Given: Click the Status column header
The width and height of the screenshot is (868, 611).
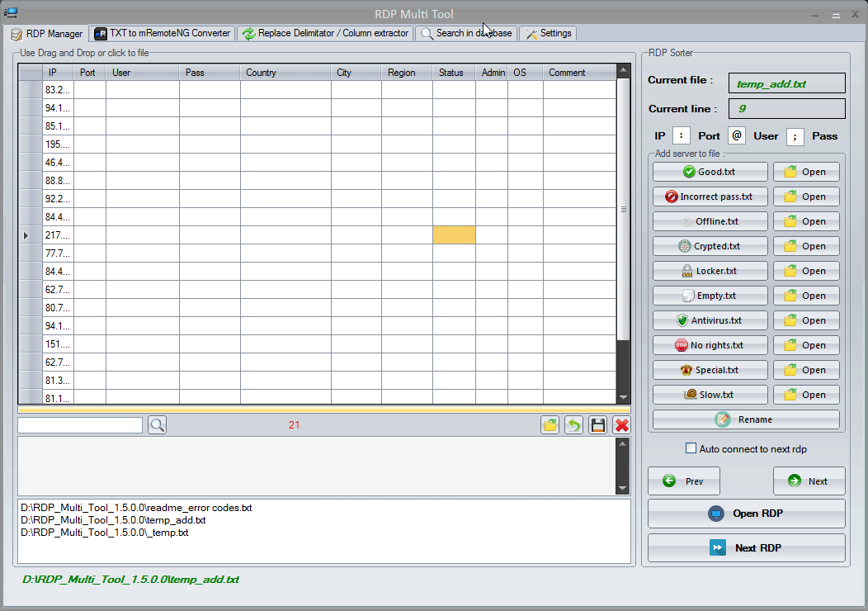Looking at the screenshot, I should coord(454,73).
